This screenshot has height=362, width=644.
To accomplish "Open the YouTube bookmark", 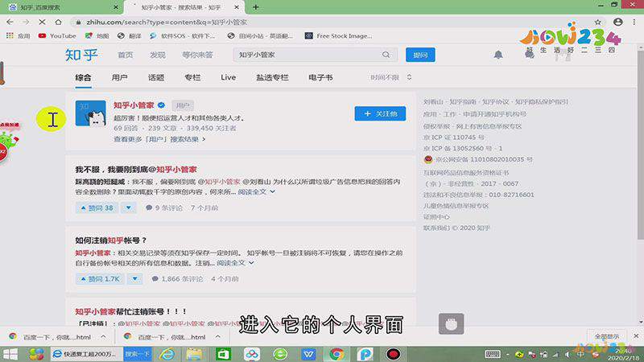I will click(x=57, y=35).
